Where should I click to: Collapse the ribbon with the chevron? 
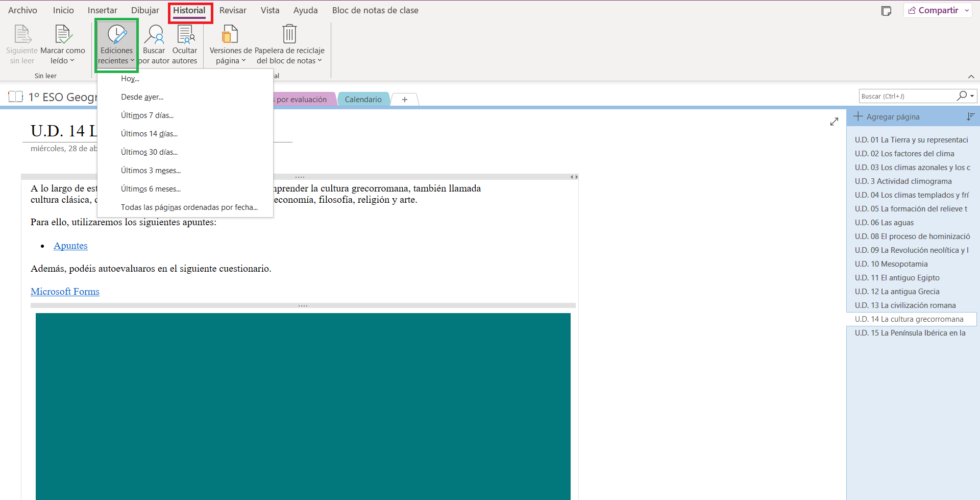pyautogui.click(x=971, y=77)
